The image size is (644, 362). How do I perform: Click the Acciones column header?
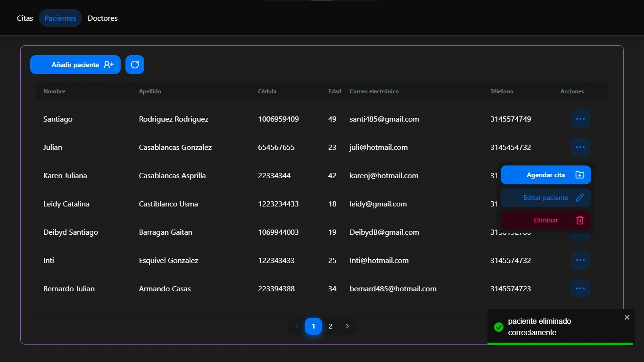click(572, 91)
